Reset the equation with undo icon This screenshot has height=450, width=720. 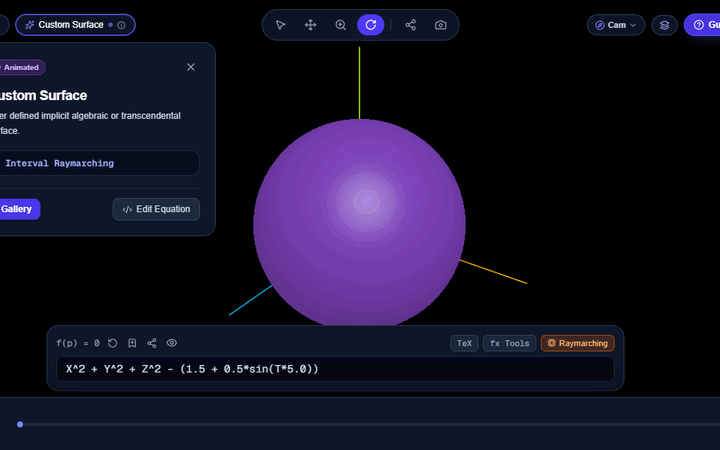pos(112,343)
